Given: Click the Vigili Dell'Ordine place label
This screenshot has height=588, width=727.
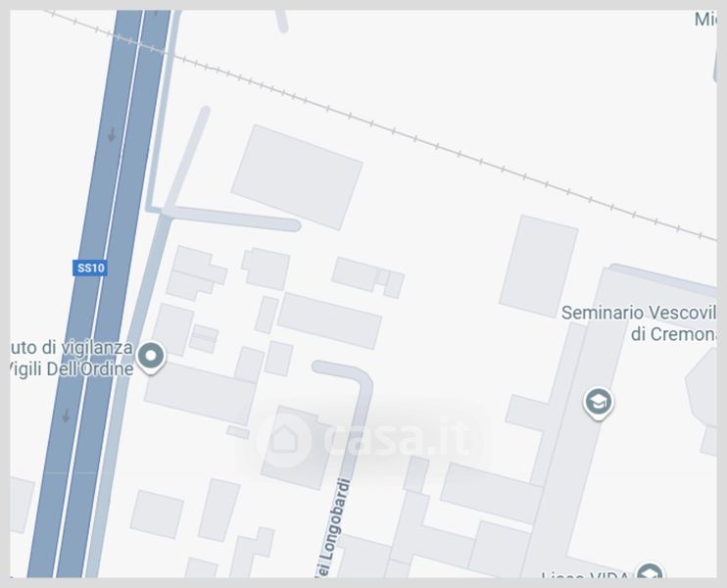Looking at the screenshot, I should point(72,369).
